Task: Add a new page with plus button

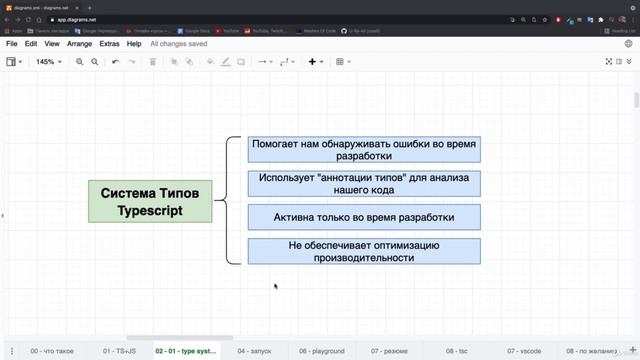Action: pyautogui.click(x=632, y=350)
